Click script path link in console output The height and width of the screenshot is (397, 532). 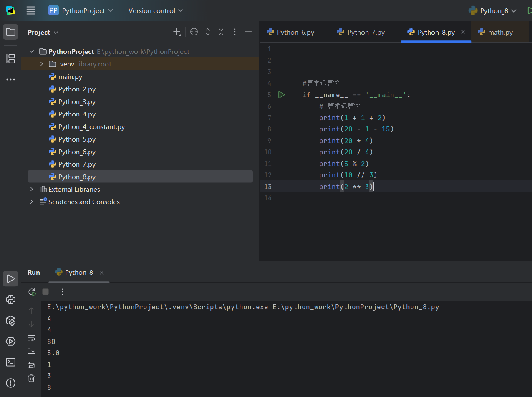[356, 307]
